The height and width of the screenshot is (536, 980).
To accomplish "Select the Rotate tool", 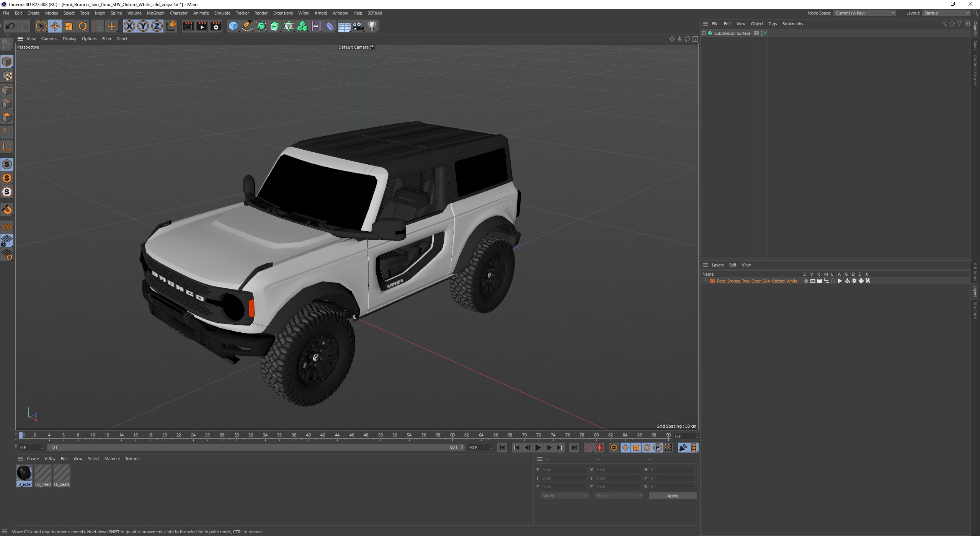I will (83, 26).
